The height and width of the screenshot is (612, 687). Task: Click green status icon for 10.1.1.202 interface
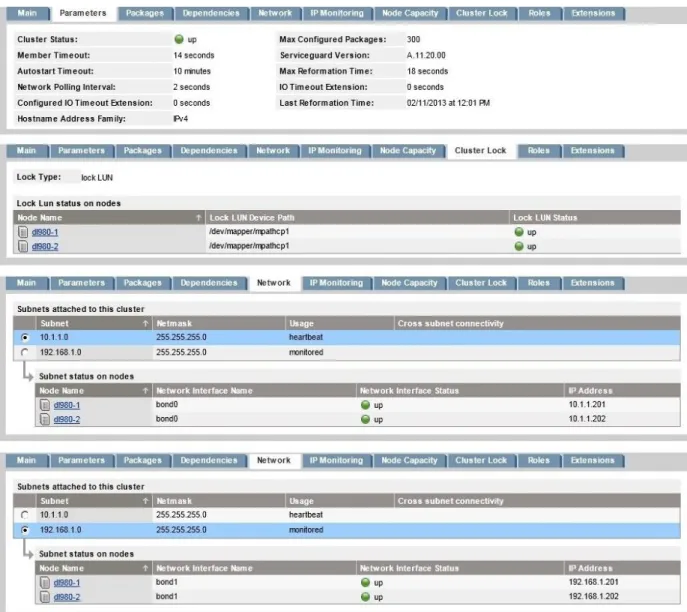[365, 419]
